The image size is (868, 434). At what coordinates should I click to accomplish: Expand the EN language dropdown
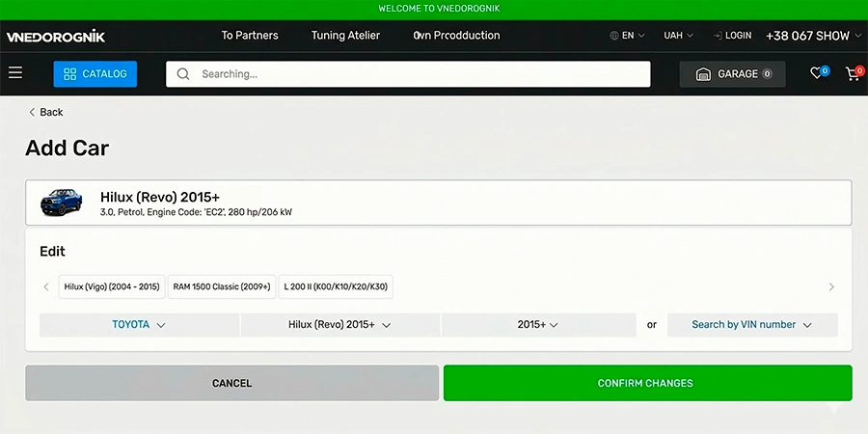click(627, 36)
